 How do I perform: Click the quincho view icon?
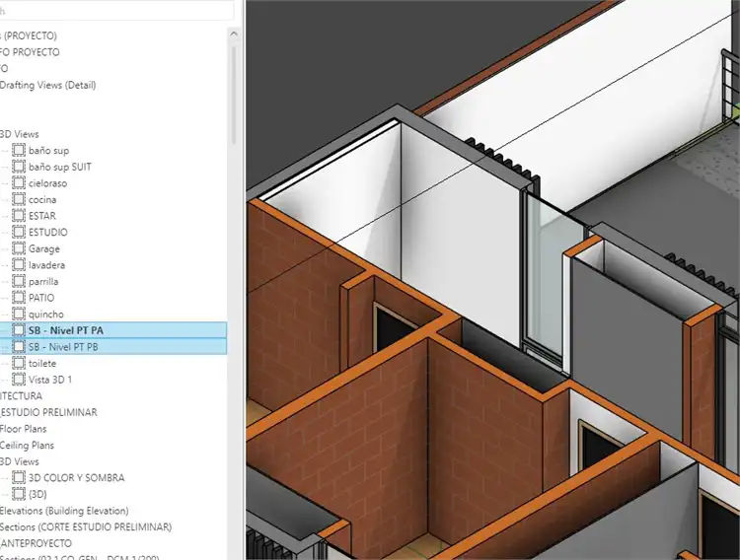(19, 314)
